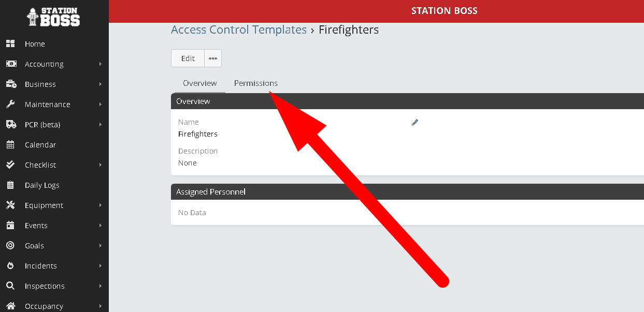
Task: Click the PCR ambulance icon
Action: coord(10,125)
